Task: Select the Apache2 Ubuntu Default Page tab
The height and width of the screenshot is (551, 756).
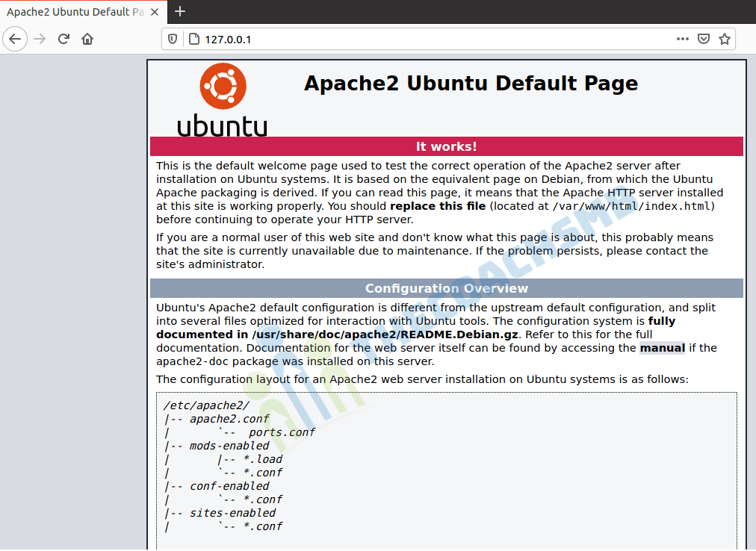Action: point(84,12)
